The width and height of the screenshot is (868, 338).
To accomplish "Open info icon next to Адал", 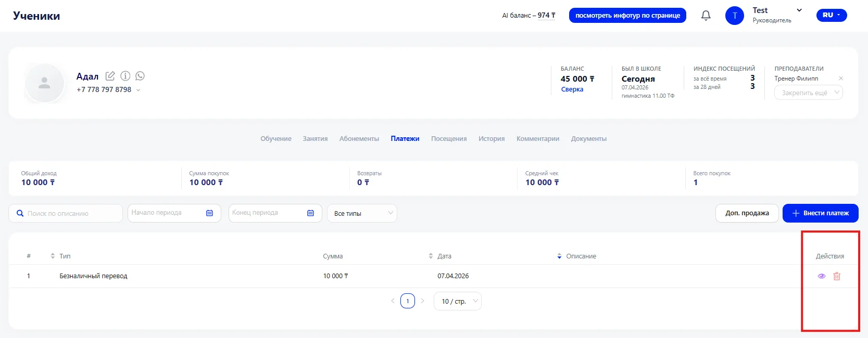I will coord(125,76).
